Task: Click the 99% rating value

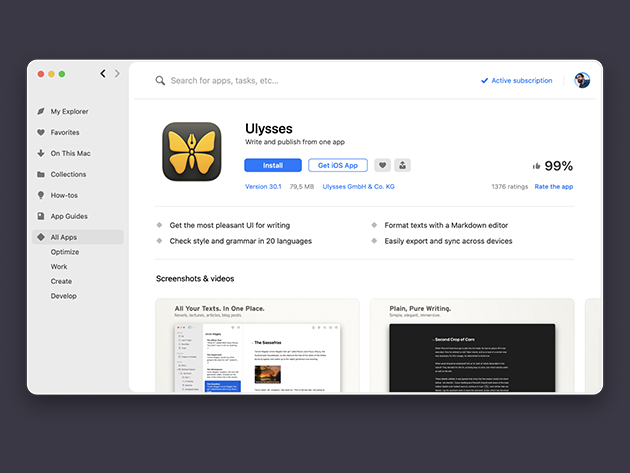Action: coord(558,166)
